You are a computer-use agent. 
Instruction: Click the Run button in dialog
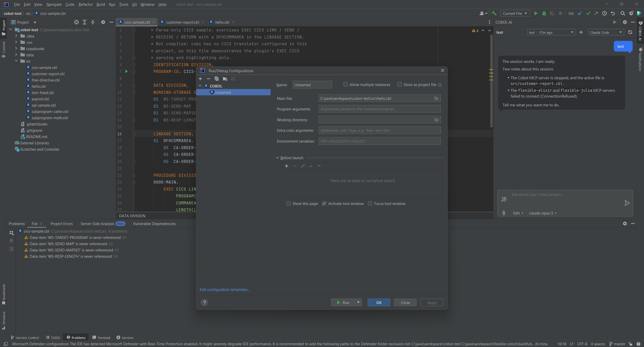[x=343, y=303]
